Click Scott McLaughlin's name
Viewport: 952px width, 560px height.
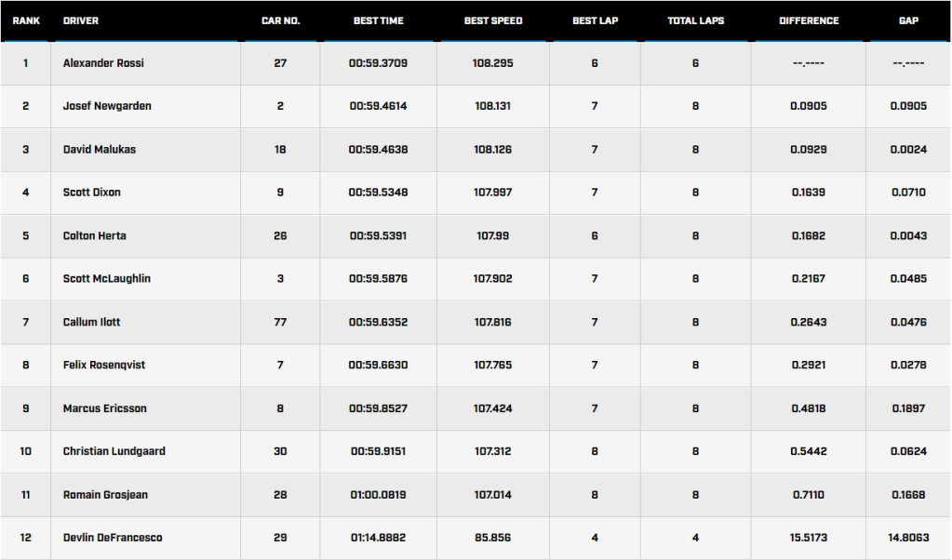[107, 279]
